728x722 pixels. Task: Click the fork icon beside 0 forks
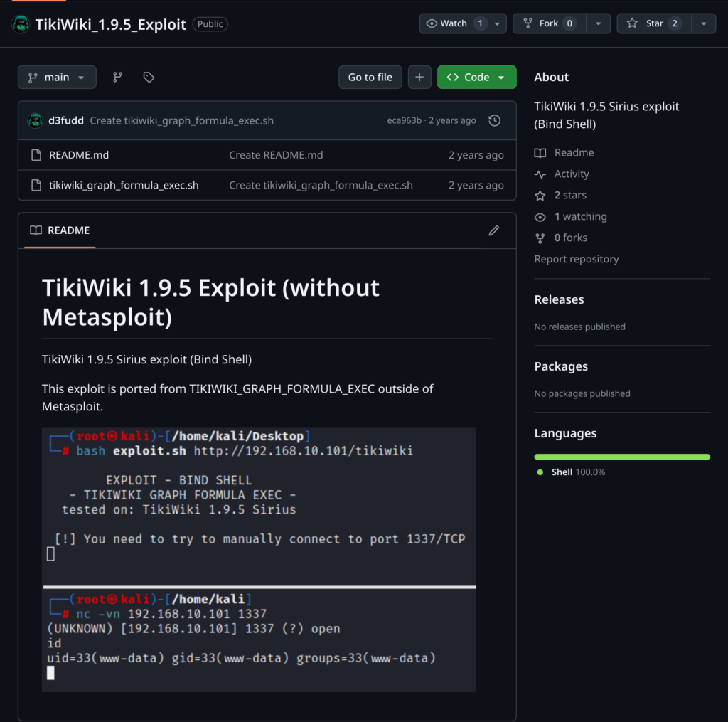[x=540, y=238]
